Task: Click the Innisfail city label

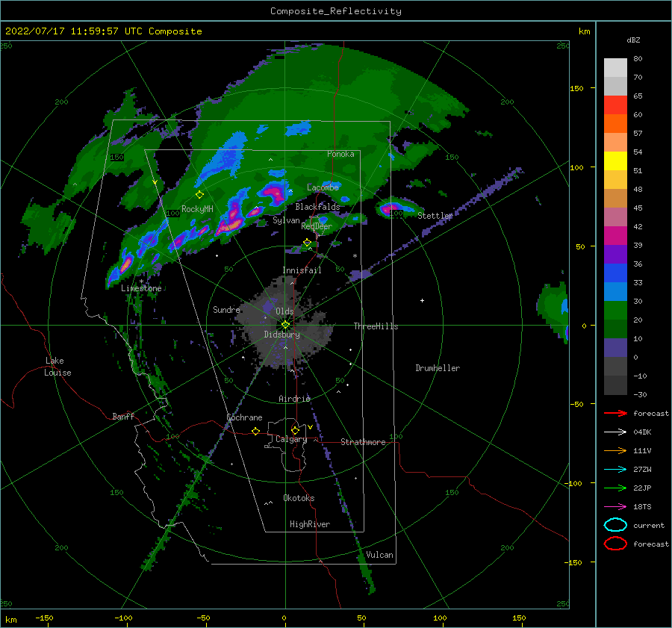Action: pyautogui.click(x=302, y=270)
